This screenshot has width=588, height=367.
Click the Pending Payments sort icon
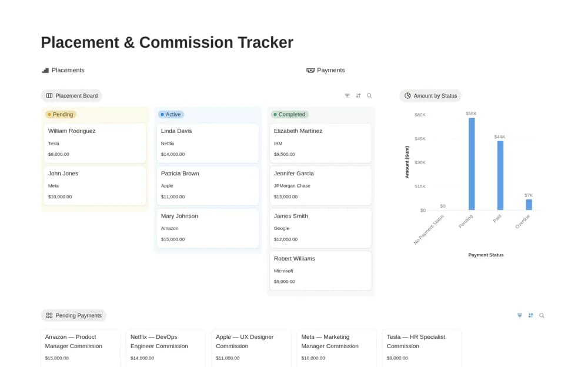[530, 316]
